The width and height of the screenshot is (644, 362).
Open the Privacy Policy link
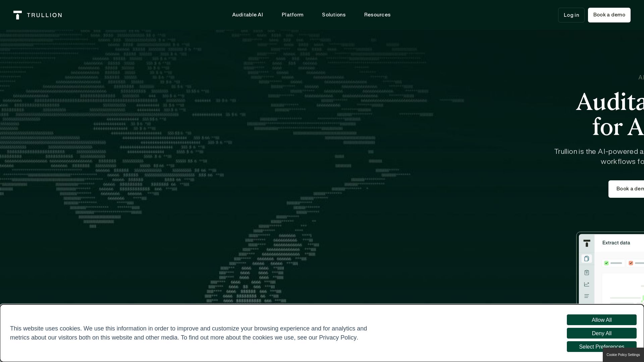[x=338, y=338]
